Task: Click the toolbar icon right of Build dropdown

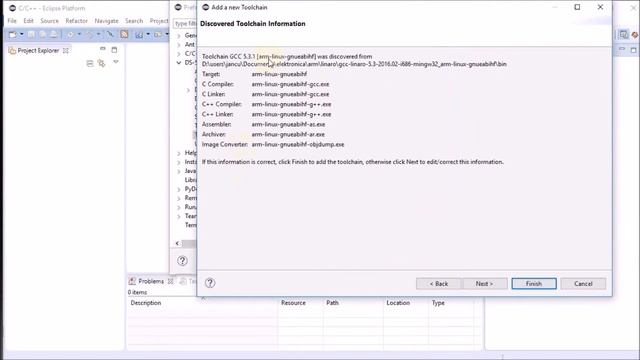Action: [x=89, y=35]
